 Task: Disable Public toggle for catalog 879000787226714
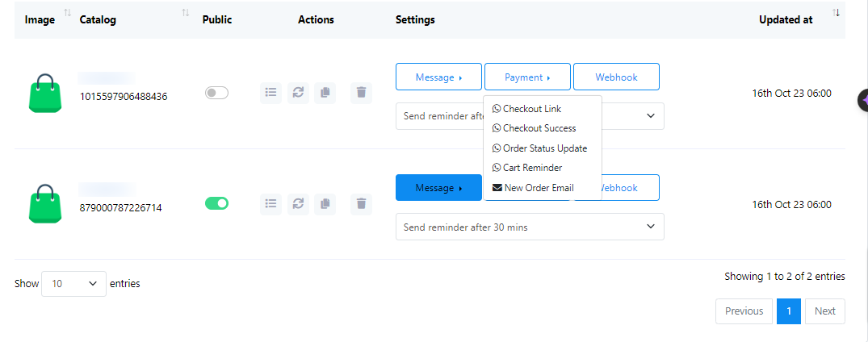[216, 203]
